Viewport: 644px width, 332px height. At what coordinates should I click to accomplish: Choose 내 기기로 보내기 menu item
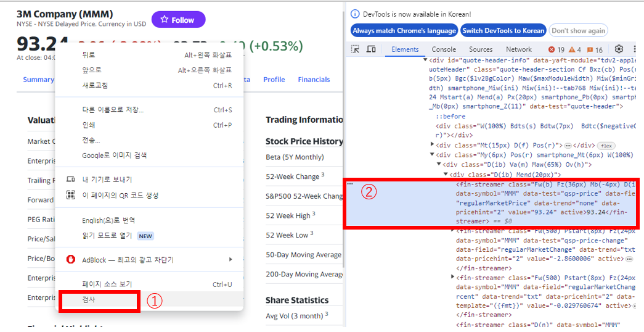tap(150, 180)
